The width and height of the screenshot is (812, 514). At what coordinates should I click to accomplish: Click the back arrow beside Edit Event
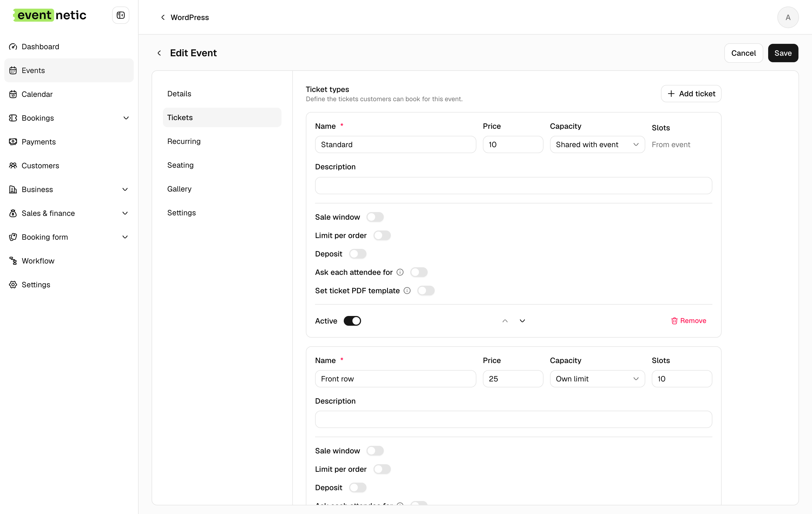tap(159, 53)
